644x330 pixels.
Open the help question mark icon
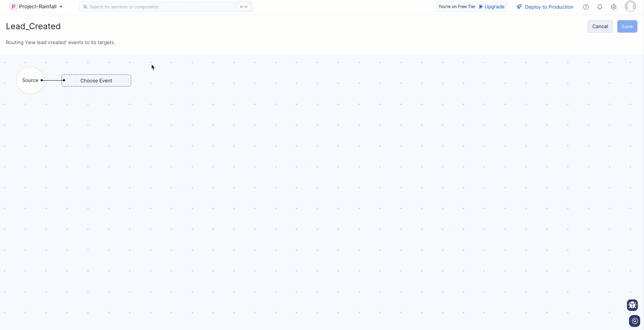[x=586, y=7]
